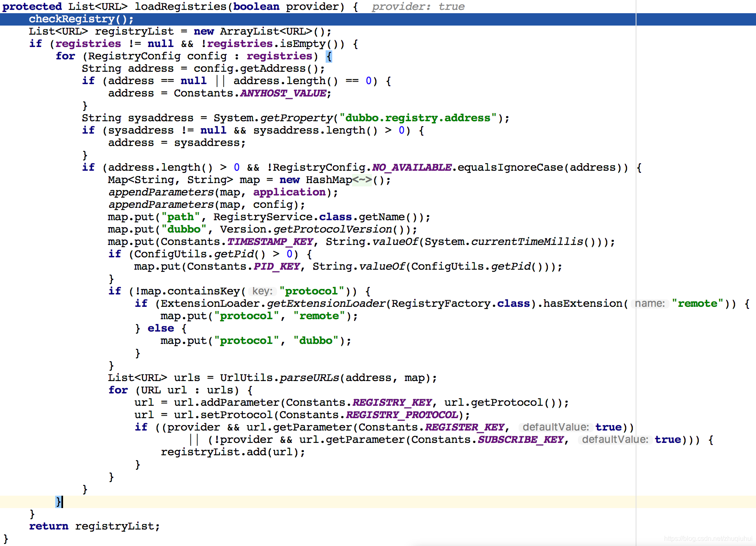
Task: Click getExtensionLoader method call
Action: click(x=326, y=304)
